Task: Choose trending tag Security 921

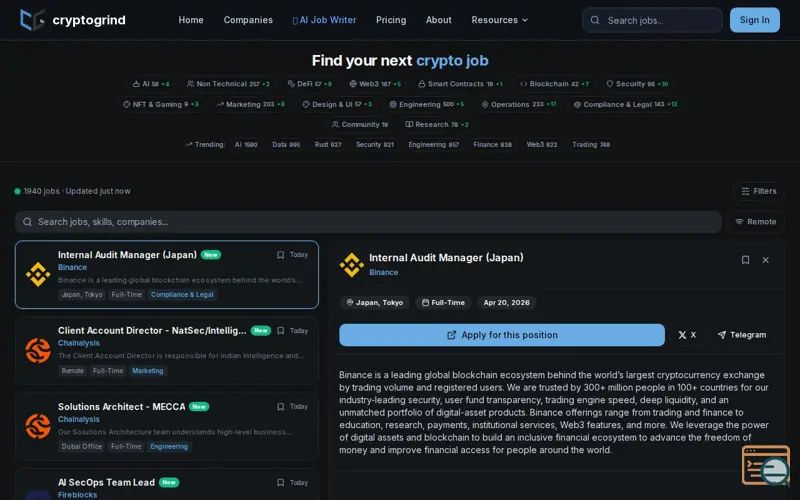Action: tap(375, 144)
